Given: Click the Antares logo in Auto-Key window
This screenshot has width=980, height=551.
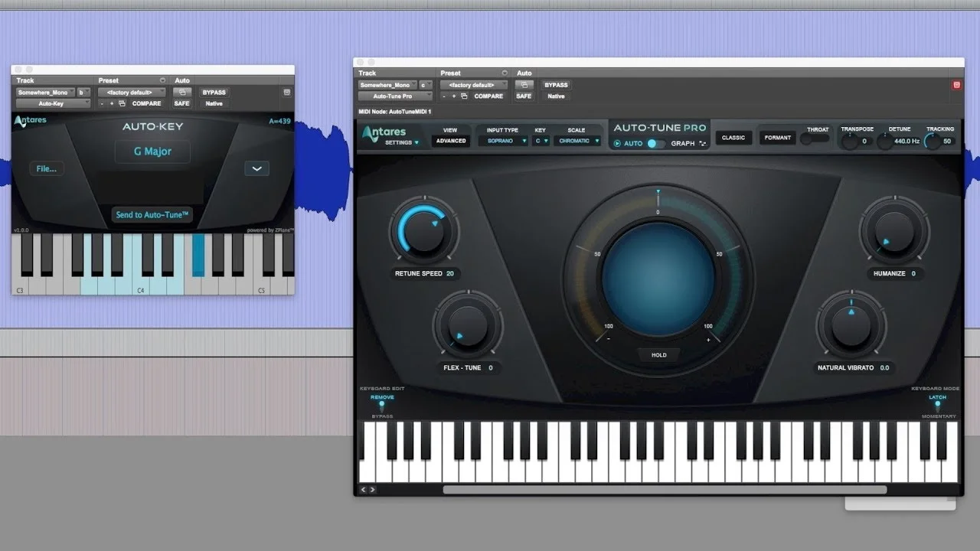Looking at the screenshot, I should (31, 120).
